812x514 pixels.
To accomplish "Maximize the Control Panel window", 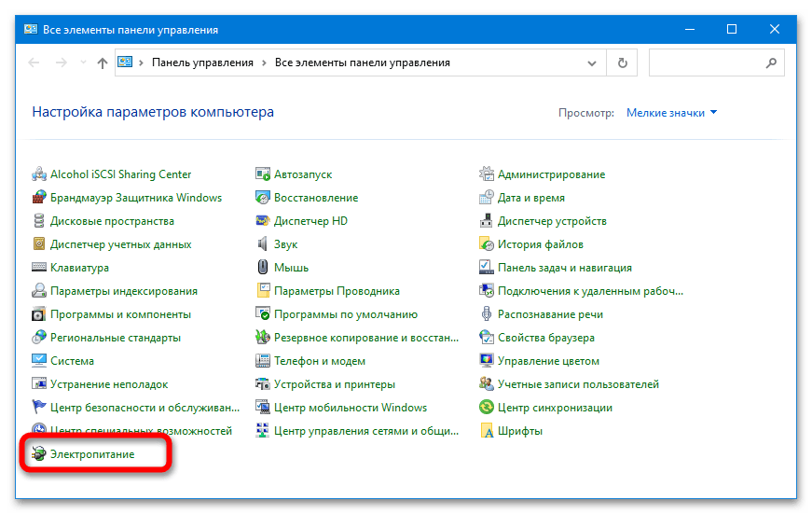I will pyautogui.click(x=732, y=29).
